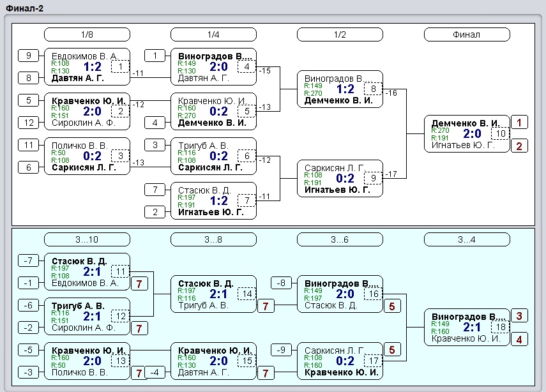Click seed box 4 beside Демченко
This screenshot has height=392, width=546.
155,123
